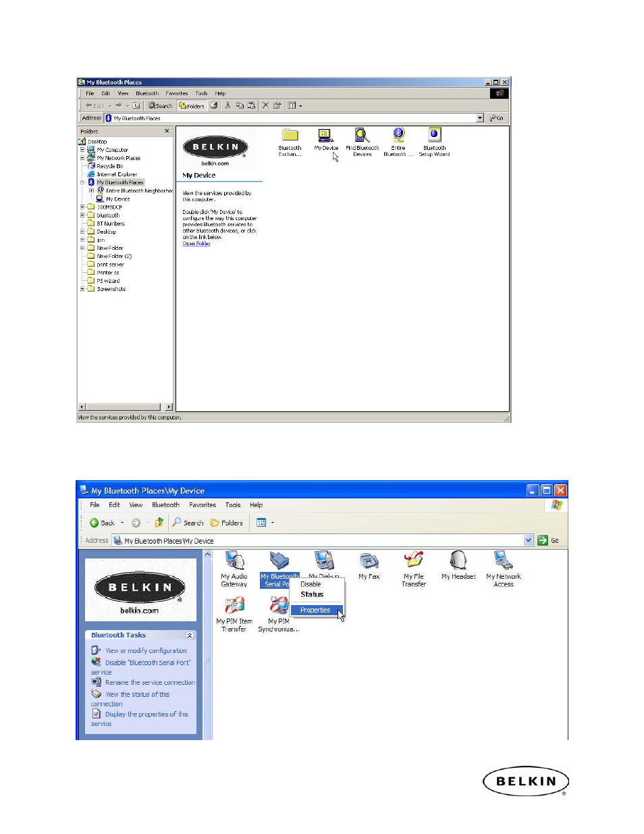Open the Tools menu in lower window
This screenshot has height=834, width=644.
coord(233,504)
